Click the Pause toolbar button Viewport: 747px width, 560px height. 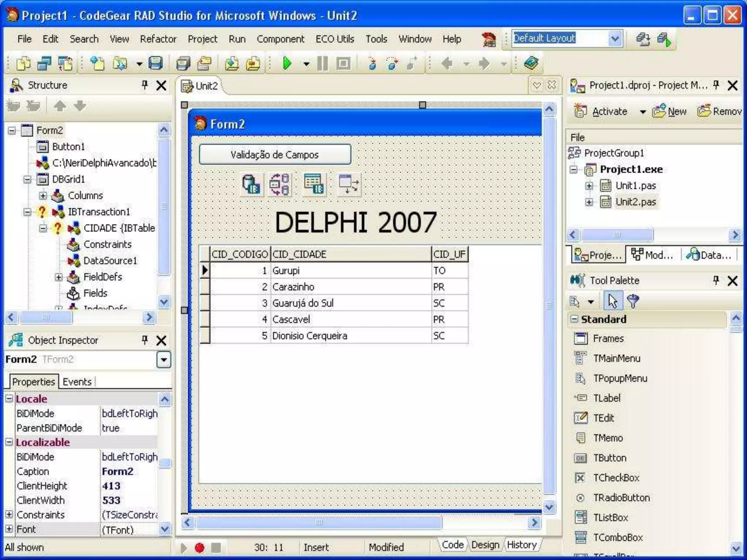(x=322, y=64)
